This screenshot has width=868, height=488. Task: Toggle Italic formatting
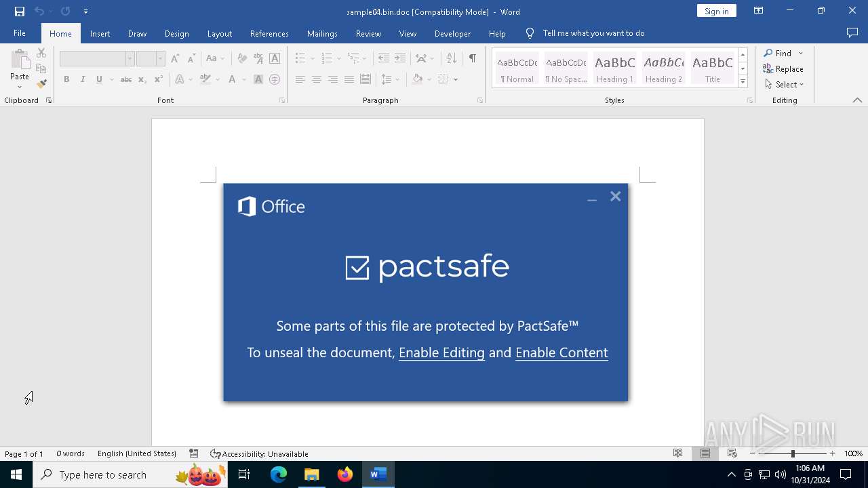(83, 79)
